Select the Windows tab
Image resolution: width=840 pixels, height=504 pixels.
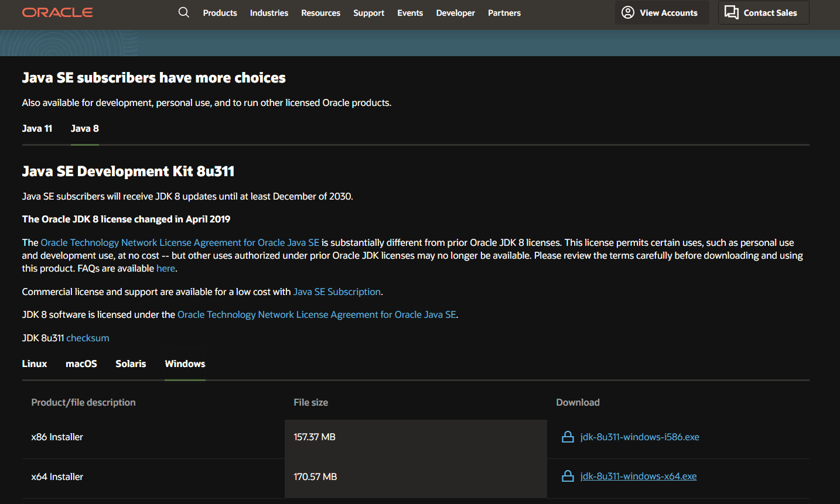(185, 364)
